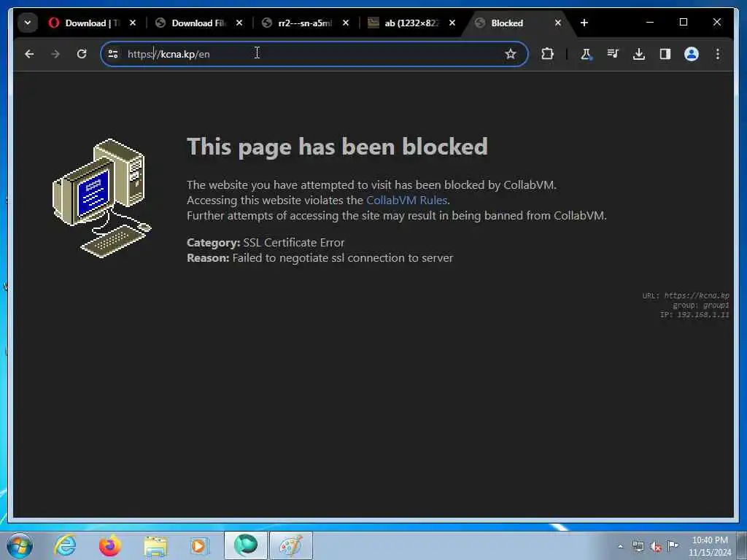
Task: Open the Extensions puzzle icon
Action: (x=547, y=54)
